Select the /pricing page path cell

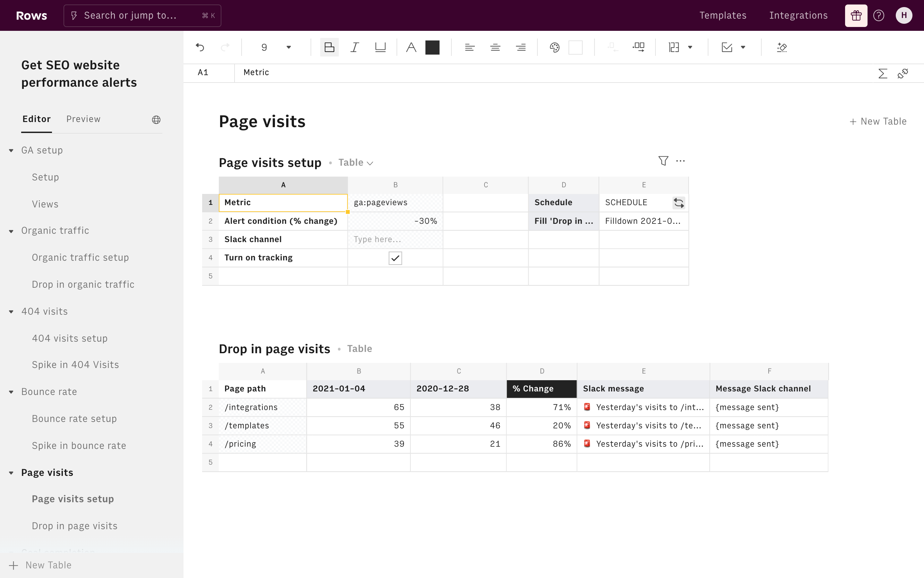point(263,444)
